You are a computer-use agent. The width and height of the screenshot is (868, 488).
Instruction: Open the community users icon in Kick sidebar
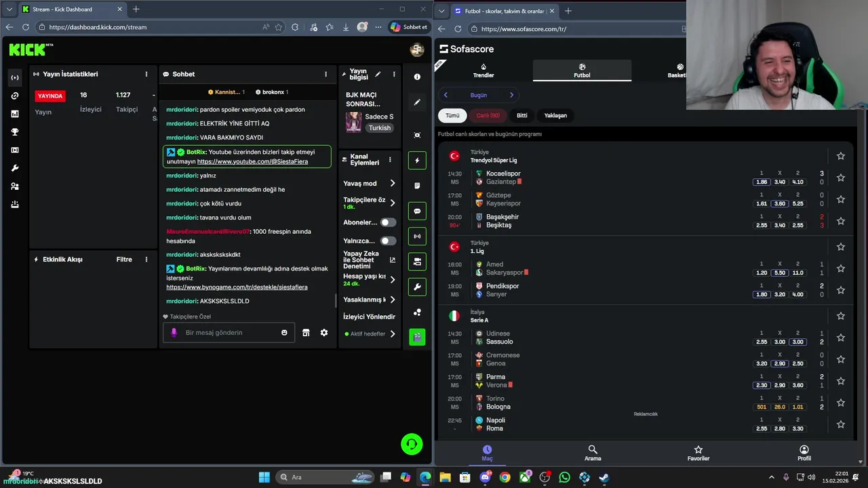tap(15, 186)
